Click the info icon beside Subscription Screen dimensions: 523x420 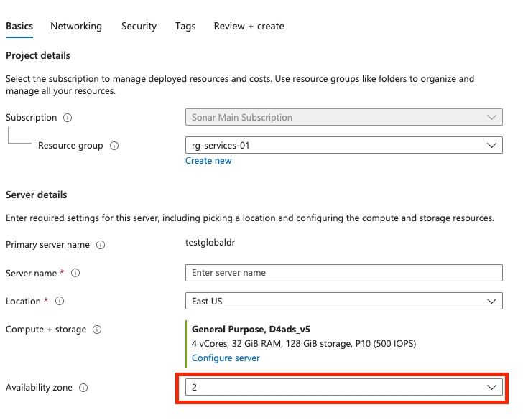(x=68, y=118)
